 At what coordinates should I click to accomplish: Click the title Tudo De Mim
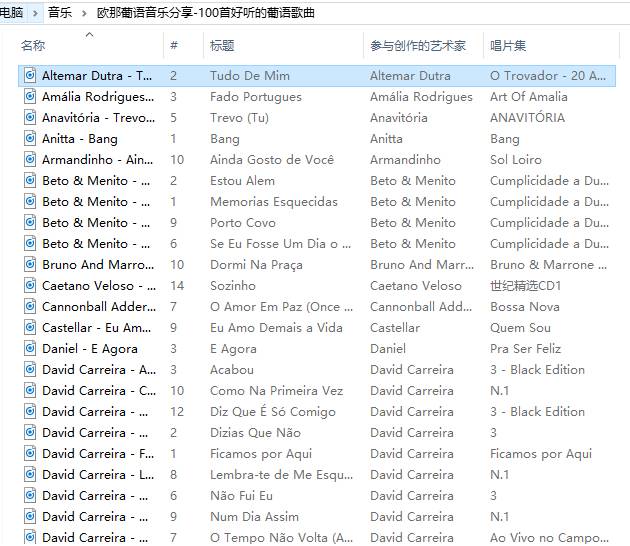click(x=250, y=75)
